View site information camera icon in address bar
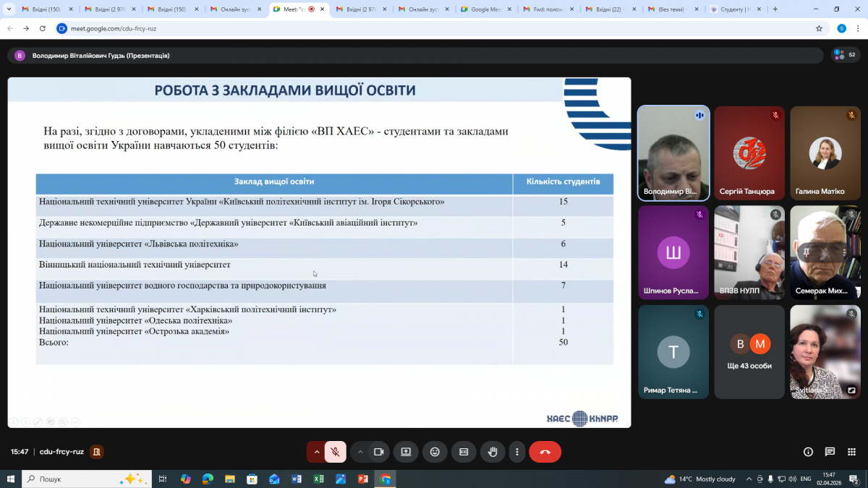 pyautogui.click(x=62, y=28)
